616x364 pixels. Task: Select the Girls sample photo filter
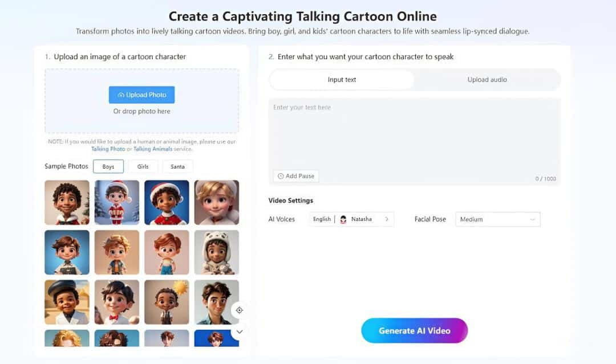point(143,166)
